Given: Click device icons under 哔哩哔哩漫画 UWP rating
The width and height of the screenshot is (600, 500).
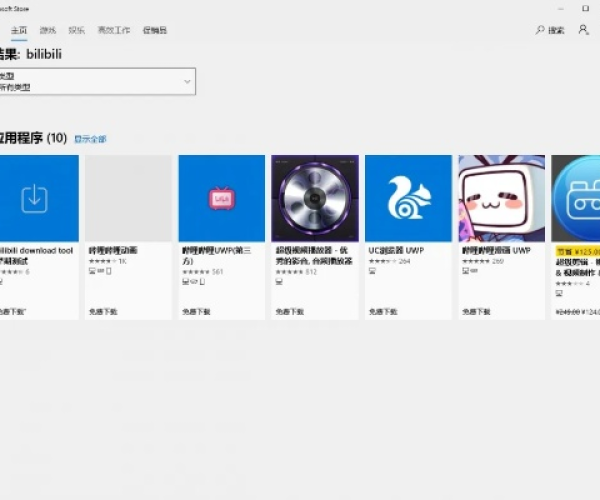Looking at the screenshot, I should (470, 271).
